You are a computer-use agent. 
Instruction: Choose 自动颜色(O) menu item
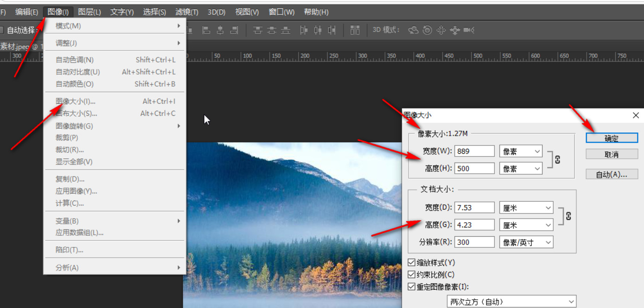[x=114, y=84]
